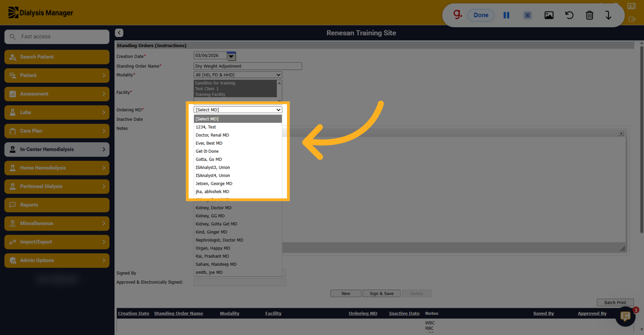Select smith, joe MD option
644x335 pixels.
238,272
